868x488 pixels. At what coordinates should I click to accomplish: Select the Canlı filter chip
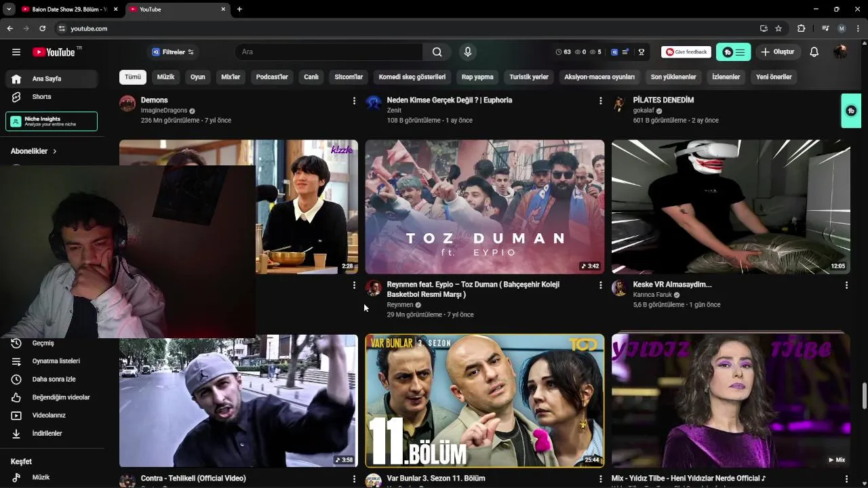coord(311,77)
